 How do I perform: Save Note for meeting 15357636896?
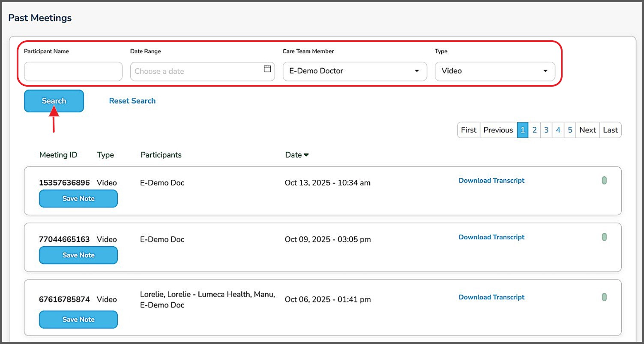(78, 199)
